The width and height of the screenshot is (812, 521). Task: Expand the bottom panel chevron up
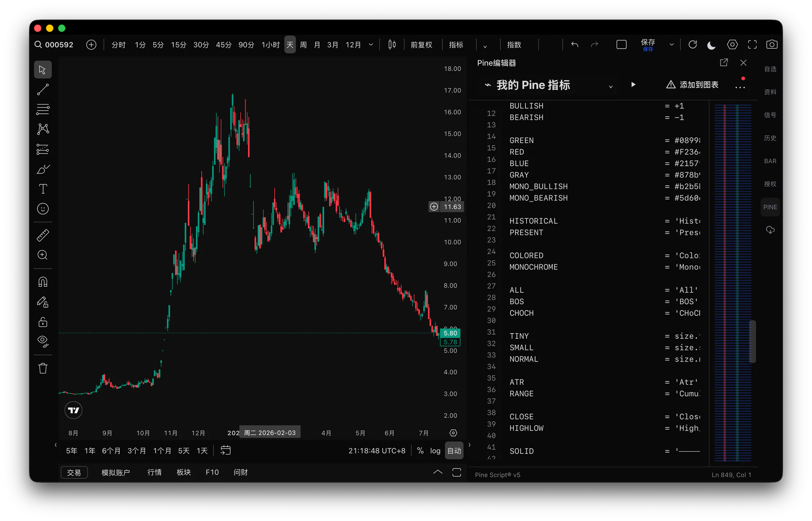pyautogui.click(x=438, y=472)
